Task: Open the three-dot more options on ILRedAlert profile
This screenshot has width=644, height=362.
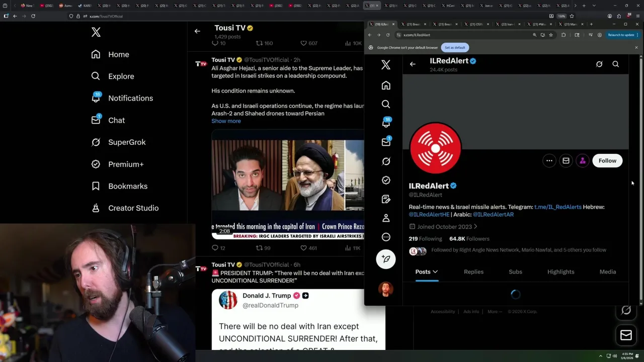Action: [x=549, y=161]
